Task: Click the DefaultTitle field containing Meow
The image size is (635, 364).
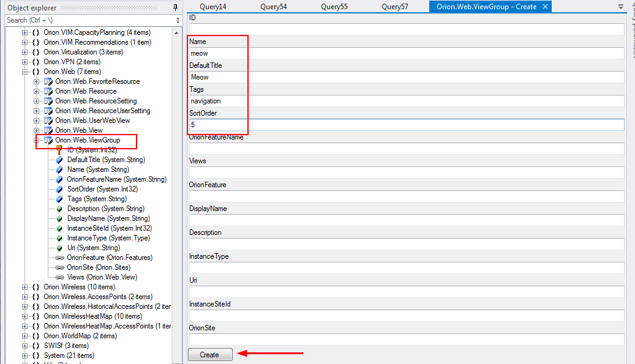Action: [407, 77]
